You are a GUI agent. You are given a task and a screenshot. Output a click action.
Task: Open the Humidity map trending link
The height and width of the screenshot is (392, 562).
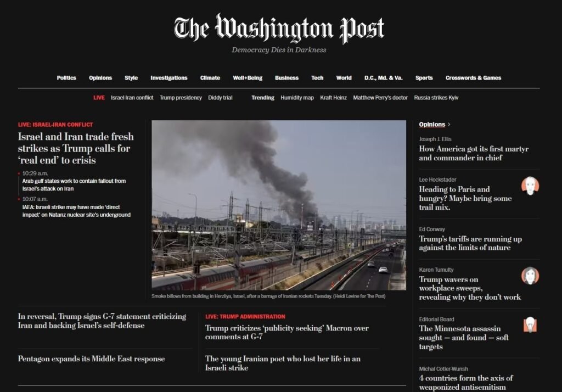click(x=297, y=98)
